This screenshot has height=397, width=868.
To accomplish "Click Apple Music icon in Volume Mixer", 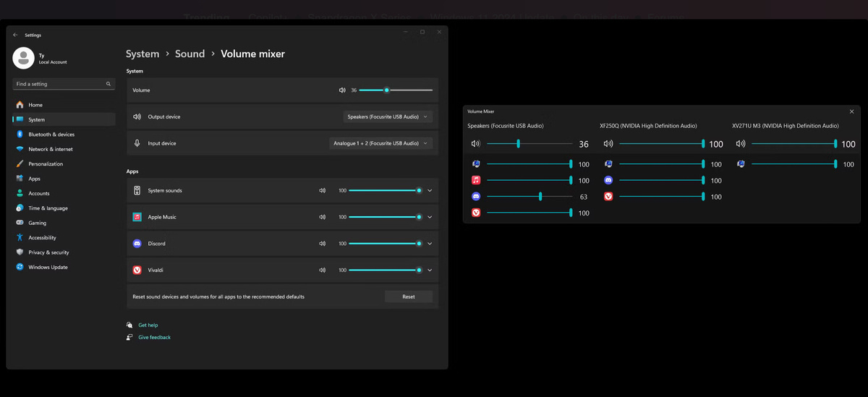I will tap(476, 180).
